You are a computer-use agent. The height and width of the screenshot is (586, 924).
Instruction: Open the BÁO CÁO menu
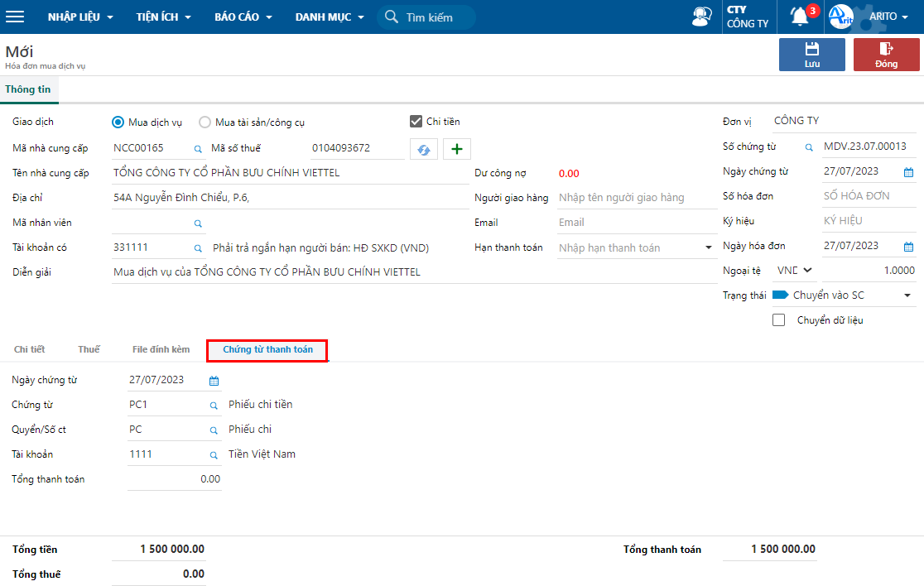pos(243,17)
